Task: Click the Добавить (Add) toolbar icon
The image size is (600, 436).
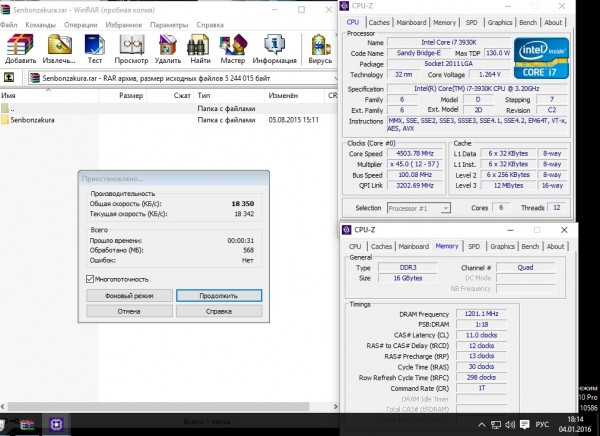Action: (20, 46)
